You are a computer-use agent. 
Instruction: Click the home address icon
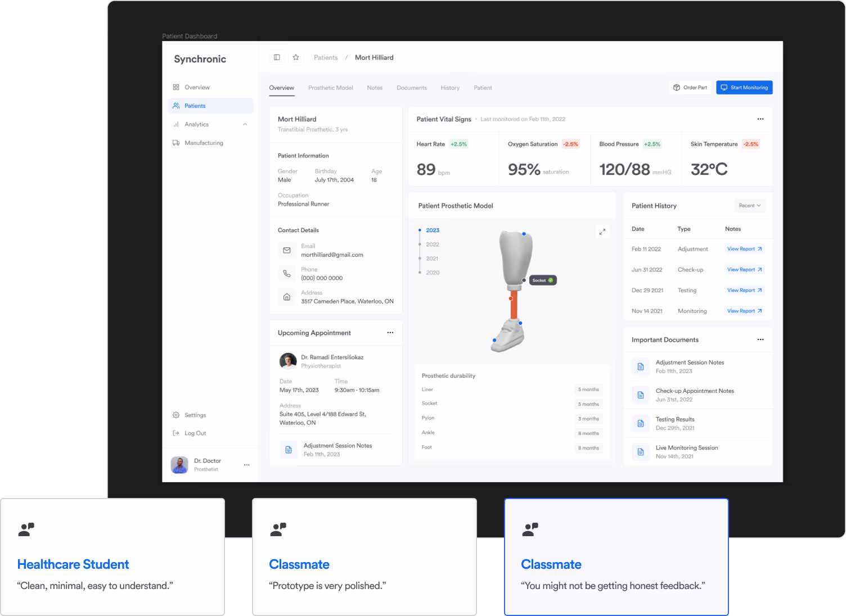click(x=287, y=297)
